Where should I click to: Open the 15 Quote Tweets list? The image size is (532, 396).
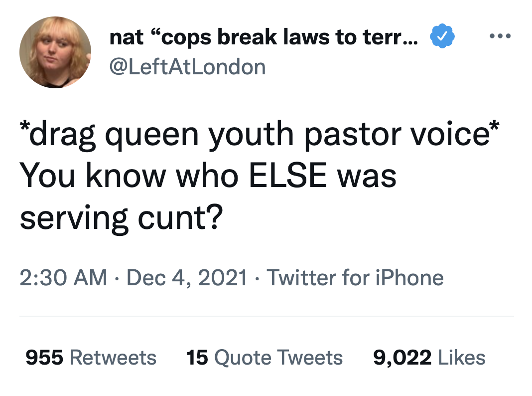click(x=265, y=358)
